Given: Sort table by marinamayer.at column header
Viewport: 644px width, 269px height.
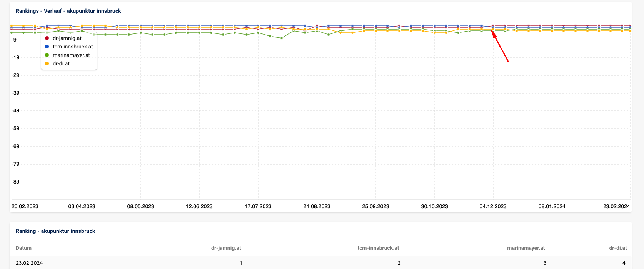Looking at the screenshot, I should pyautogui.click(x=526, y=248).
